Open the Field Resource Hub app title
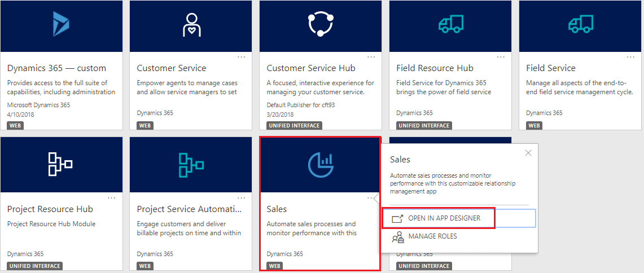Image resolution: width=644 pixels, height=273 pixels. [x=435, y=68]
